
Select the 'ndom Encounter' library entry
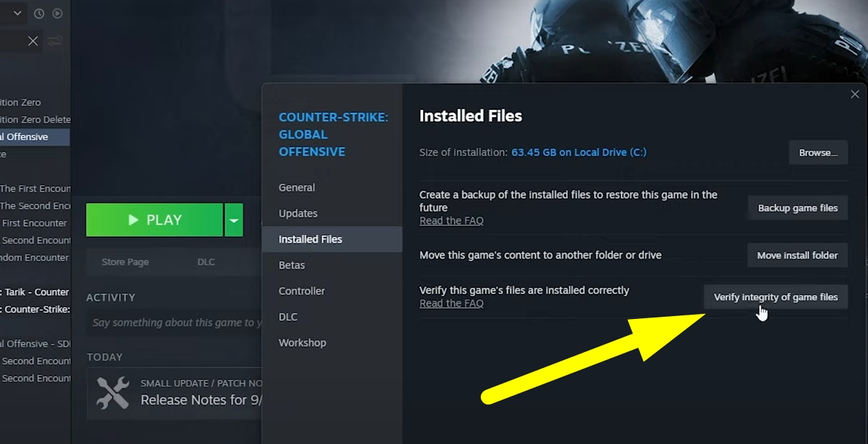coord(35,257)
